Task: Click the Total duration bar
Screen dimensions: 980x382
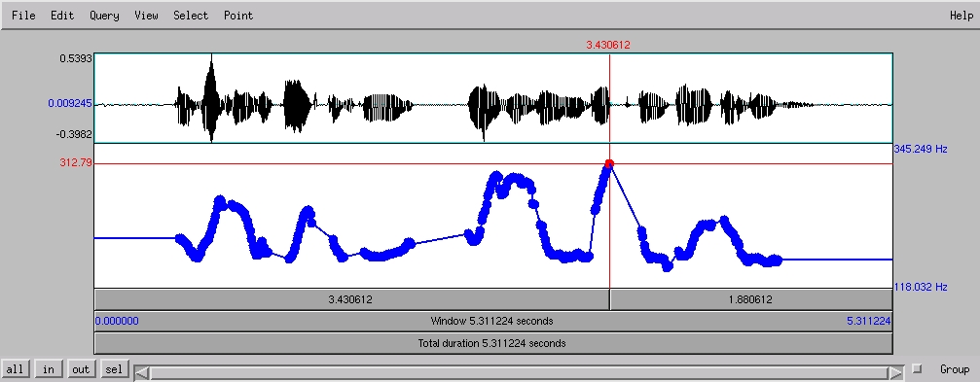Action: tap(493, 343)
